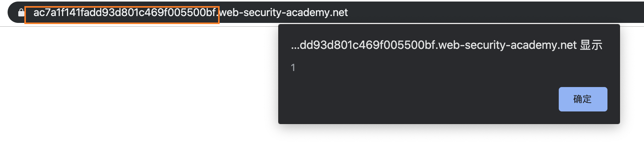Image resolution: width=644 pixels, height=142 pixels.
Task: Click web-security-academy.net in the address bar
Action: pyautogui.click(x=284, y=13)
